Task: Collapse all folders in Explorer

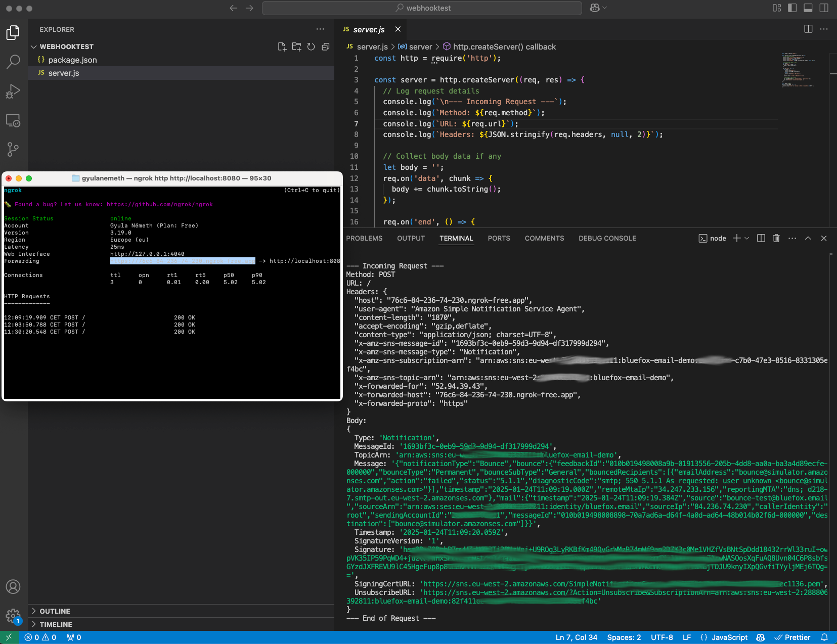Action: pos(325,47)
